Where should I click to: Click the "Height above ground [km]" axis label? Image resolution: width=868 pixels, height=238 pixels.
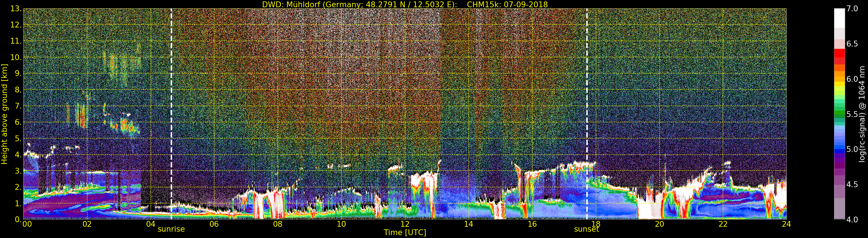(4, 114)
